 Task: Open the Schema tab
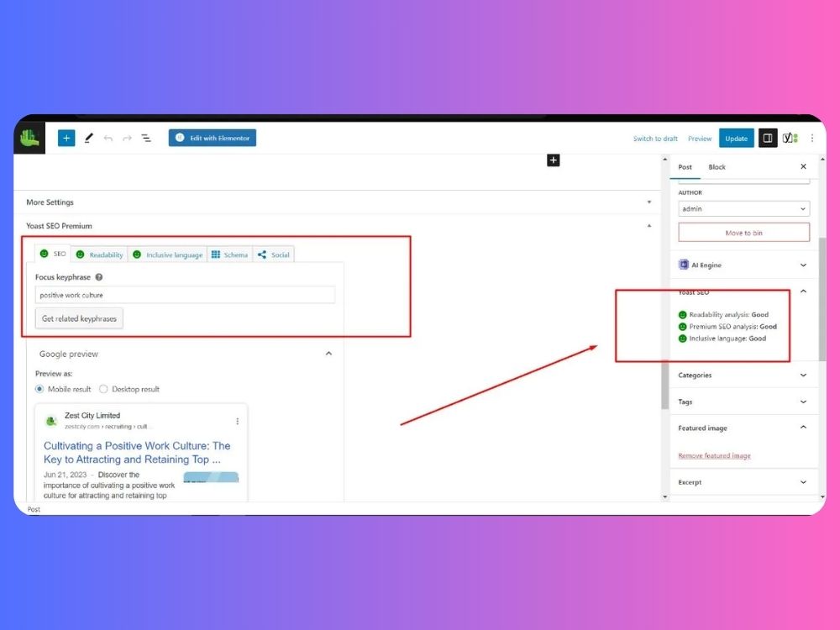230,255
